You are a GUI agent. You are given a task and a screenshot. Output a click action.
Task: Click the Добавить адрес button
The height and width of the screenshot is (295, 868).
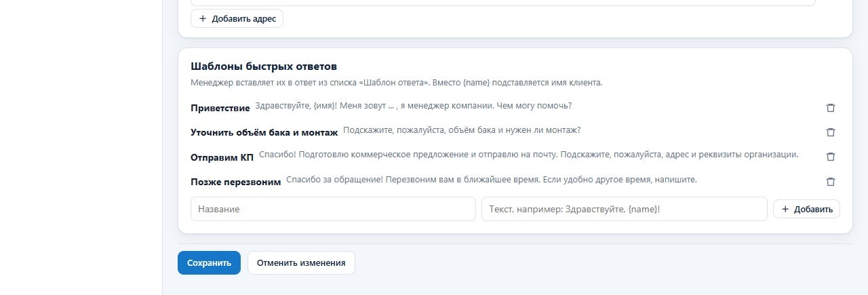pyautogui.click(x=237, y=18)
